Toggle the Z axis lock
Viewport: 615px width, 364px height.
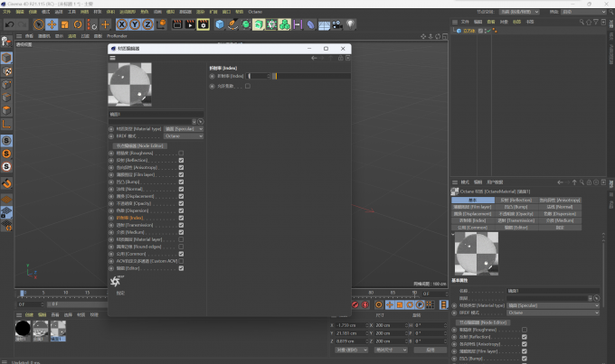pyautogui.click(x=147, y=24)
